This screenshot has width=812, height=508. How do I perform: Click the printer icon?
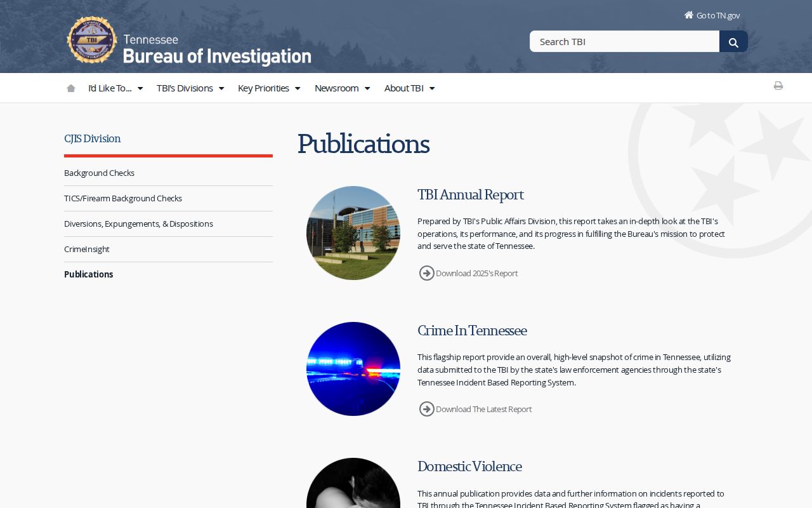click(x=778, y=86)
